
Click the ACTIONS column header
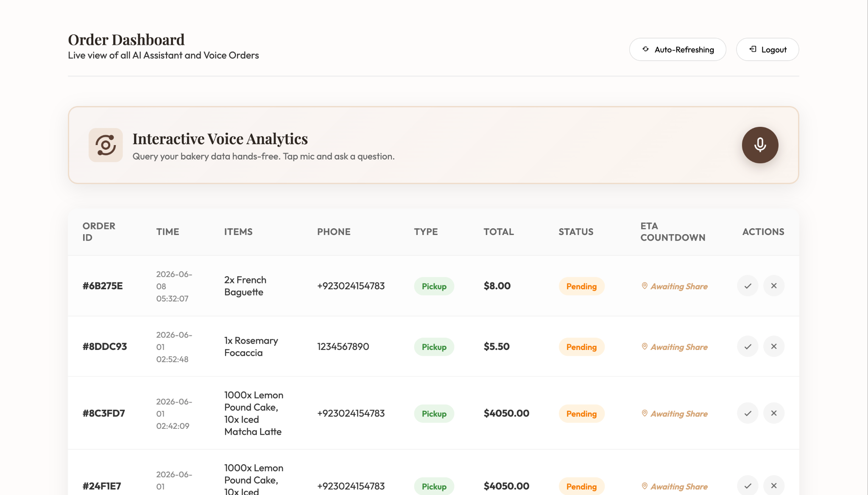(x=763, y=232)
